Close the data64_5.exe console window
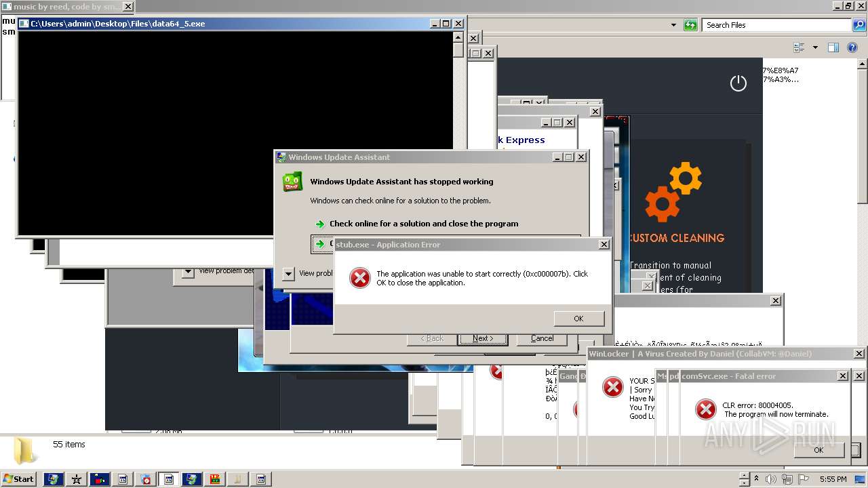The image size is (868, 488). (458, 24)
